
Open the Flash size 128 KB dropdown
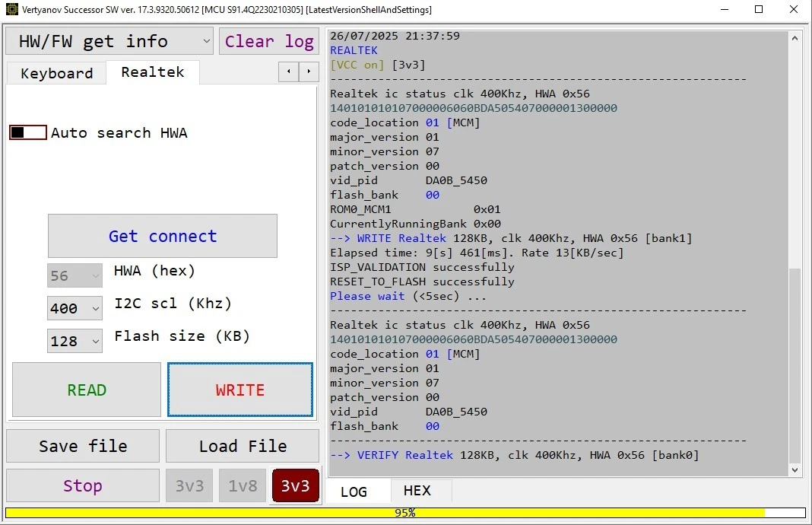75,341
